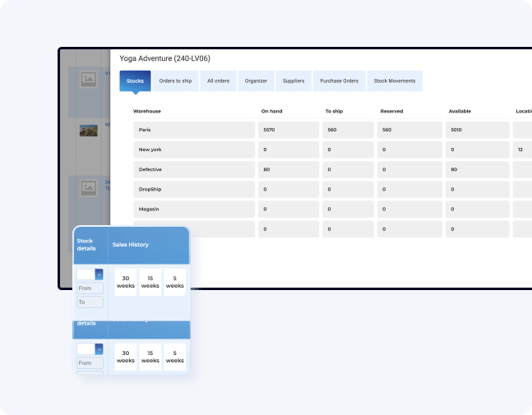The height and width of the screenshot is (415, 532).
Task: Go to the Suppliers tab
Action: (x=294, y=81)
